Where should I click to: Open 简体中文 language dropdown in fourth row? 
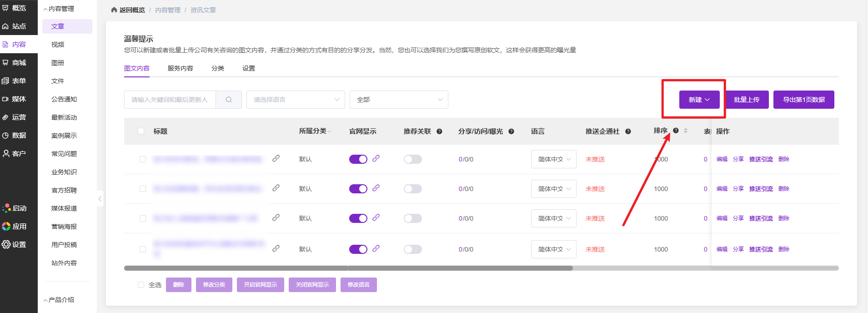pyautogui.click(x=553, y=249)
